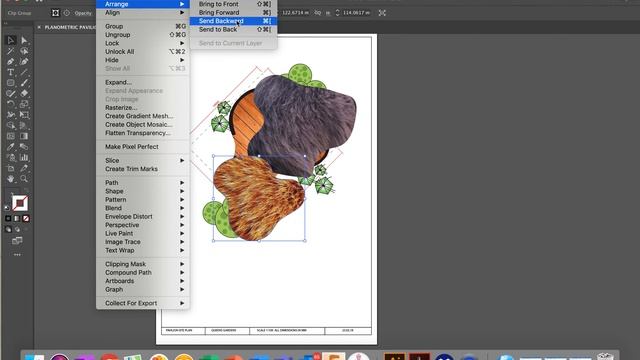This screenshot has width=640, height=360.
Task: Select the Lasso tool
Action: pyautogui.click(x=24, y=51)
